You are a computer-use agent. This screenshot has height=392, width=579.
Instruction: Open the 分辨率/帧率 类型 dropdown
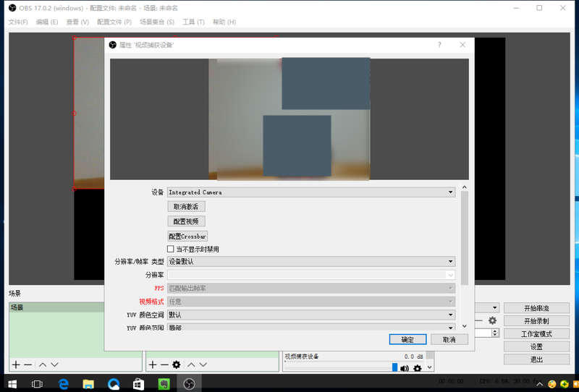[311, 261]
